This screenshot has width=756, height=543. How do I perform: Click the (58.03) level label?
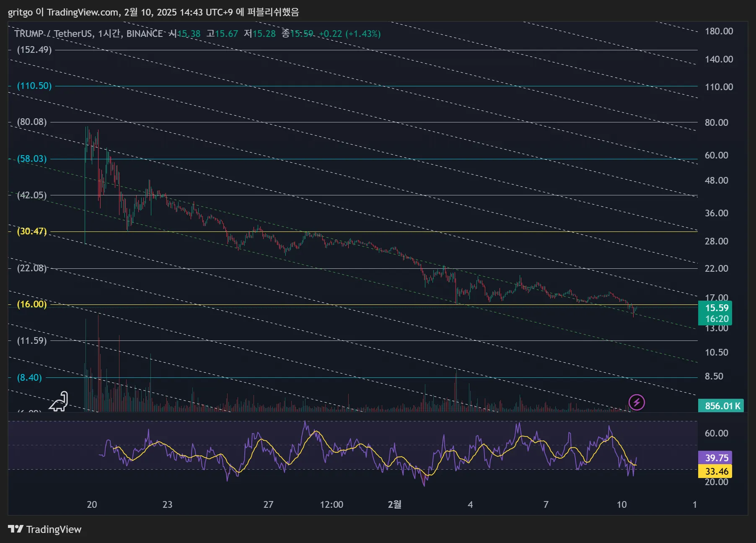coord(32,159)
